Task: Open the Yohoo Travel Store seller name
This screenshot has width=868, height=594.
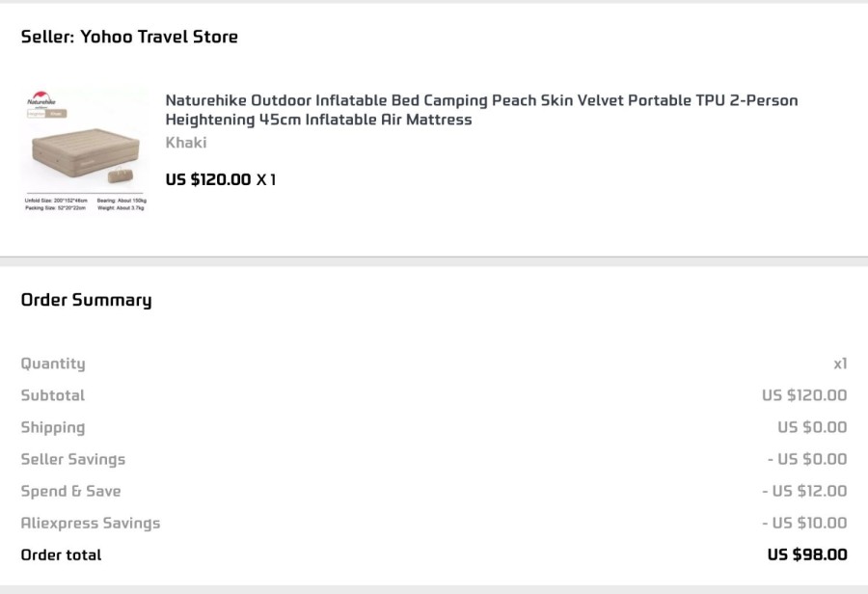Action: 159,37
